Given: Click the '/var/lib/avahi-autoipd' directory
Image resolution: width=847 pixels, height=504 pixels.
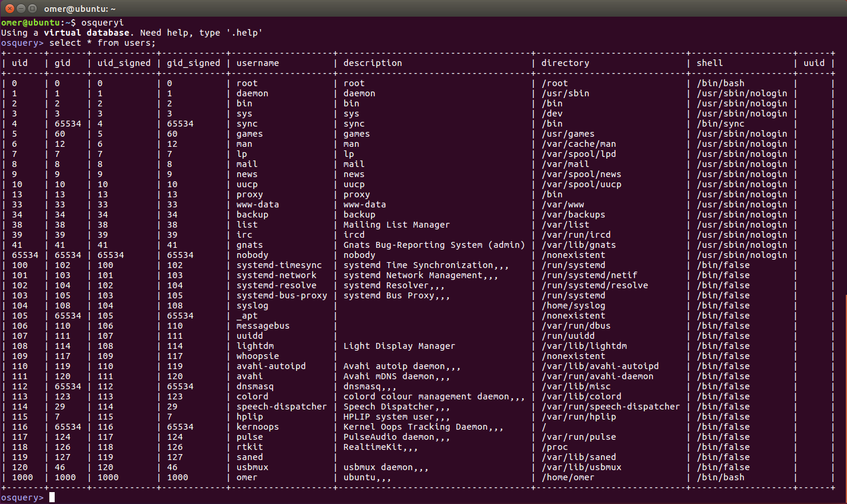Looking at the screenshot, I should (600, 366).
